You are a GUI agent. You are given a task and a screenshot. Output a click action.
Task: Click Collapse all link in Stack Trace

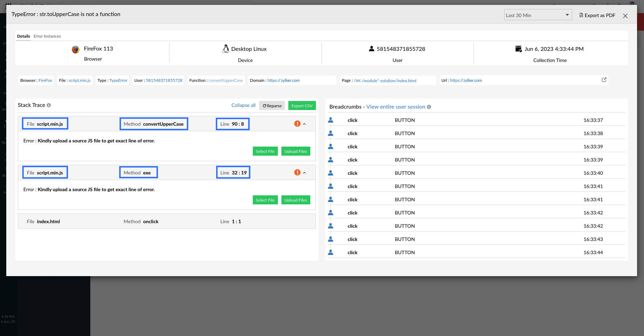coord(243,105)
